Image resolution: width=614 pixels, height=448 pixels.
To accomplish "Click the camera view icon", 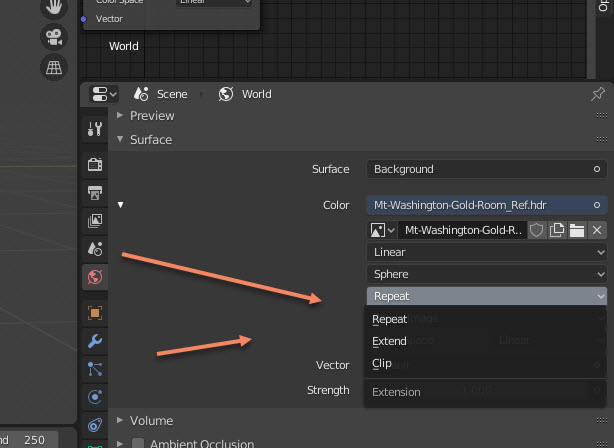I will click(x=53, y=37).
